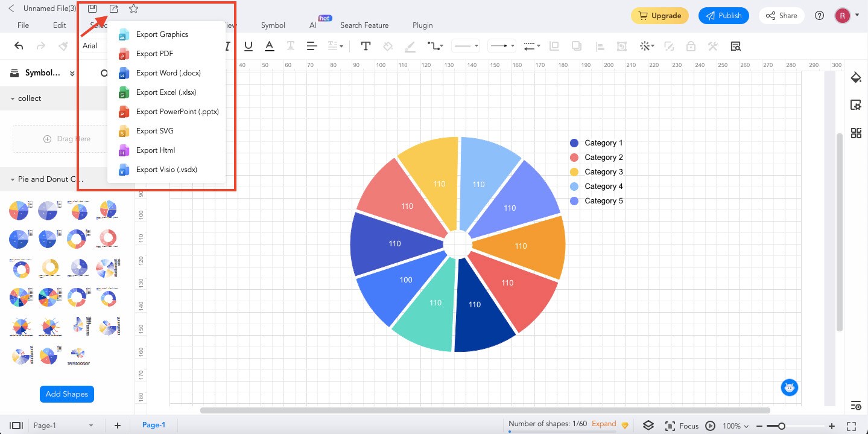This screenshot has height=434, width=868.
Task: Open the effects sparkle dropdown
Action: pyautogui.click(x=647, y=46)
